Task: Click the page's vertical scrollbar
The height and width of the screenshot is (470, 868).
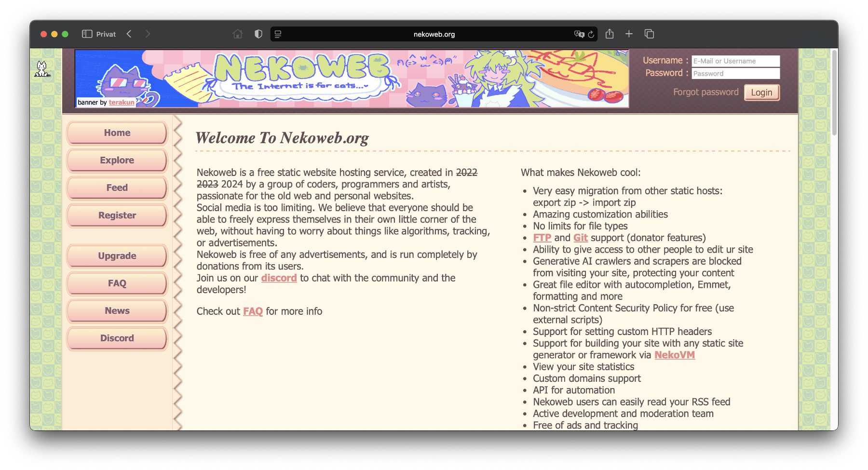Action: pyautogui.click(x=834, y=92)
